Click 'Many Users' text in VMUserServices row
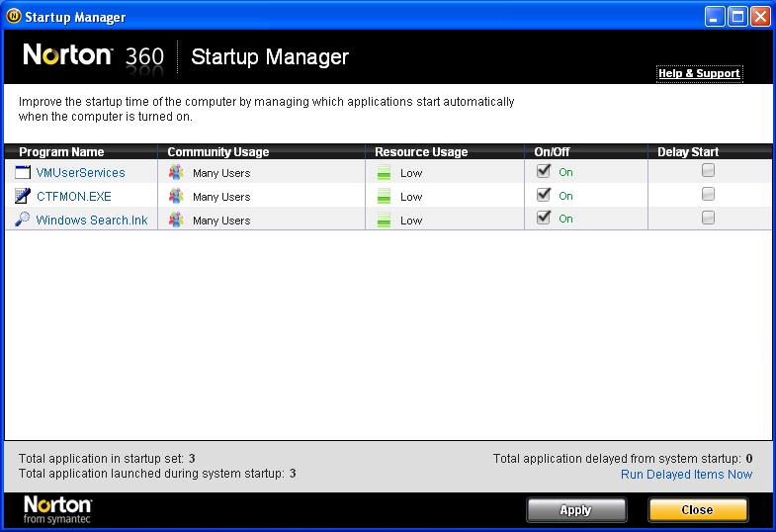 [x=221, y=173]
